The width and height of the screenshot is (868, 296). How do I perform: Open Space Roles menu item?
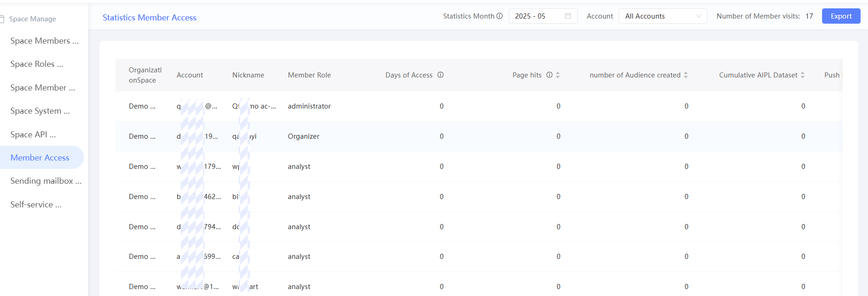click(x=37, y=64)
